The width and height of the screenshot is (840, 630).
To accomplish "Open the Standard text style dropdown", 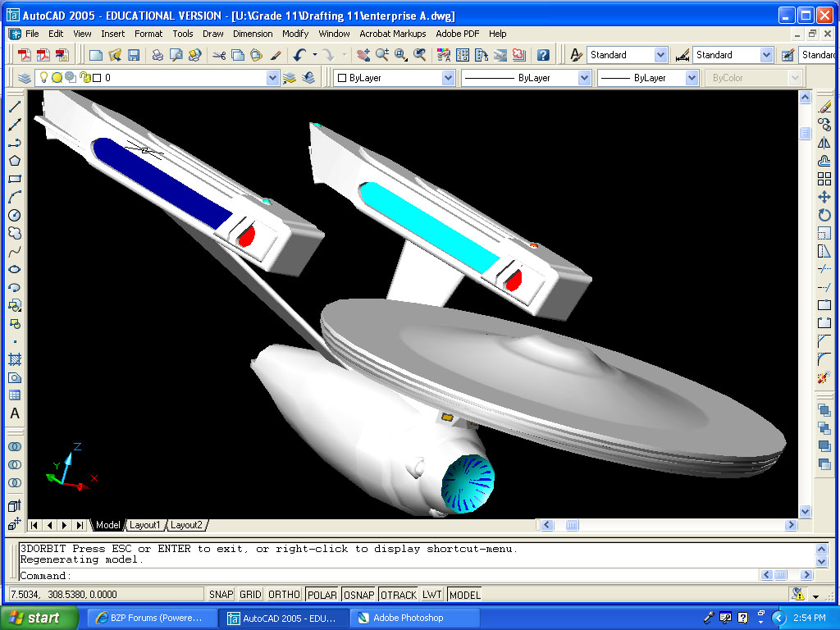I will coord(660,55).
